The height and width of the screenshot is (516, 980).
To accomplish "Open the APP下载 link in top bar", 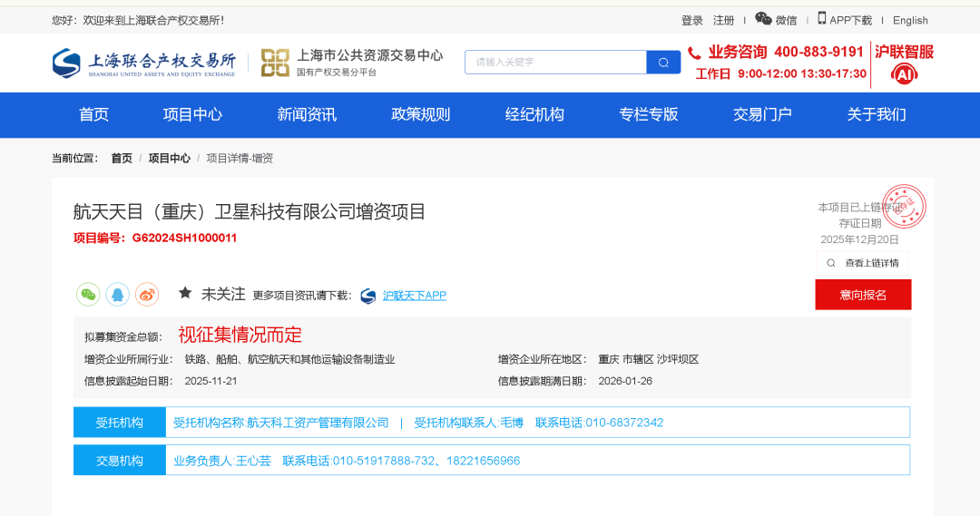I will (845, 20).
